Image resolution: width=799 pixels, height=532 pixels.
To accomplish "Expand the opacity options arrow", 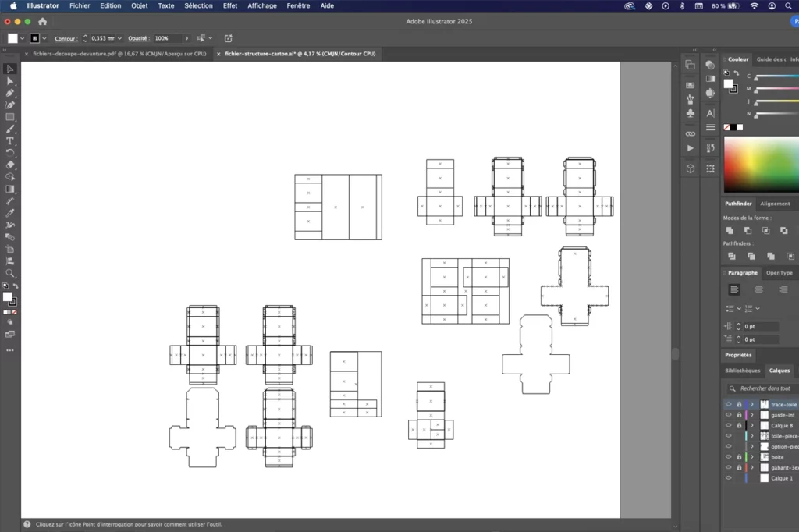I will (186, 38).
